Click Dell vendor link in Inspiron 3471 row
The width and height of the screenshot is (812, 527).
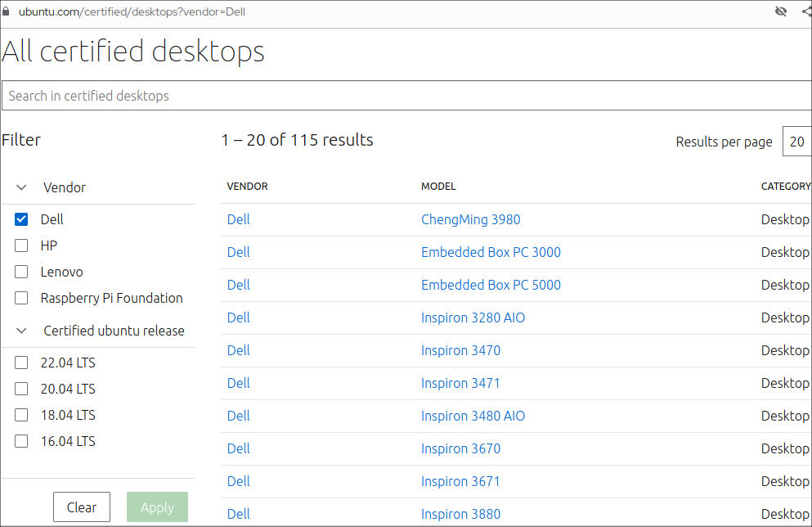click(x=238, y=383)
